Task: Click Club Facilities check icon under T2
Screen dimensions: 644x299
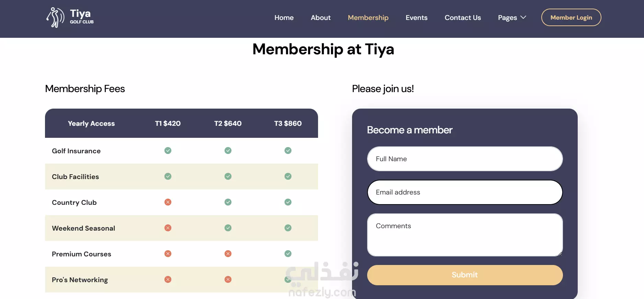Action: (228, 176)
